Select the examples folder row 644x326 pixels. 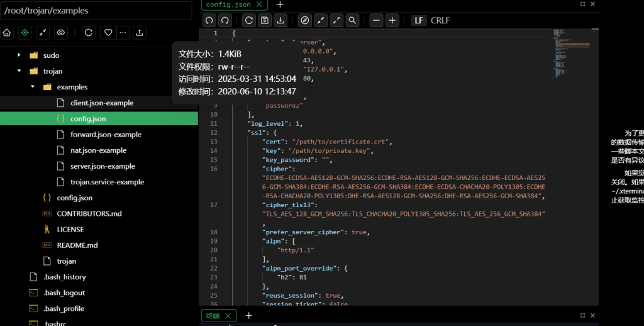(99, 87)
